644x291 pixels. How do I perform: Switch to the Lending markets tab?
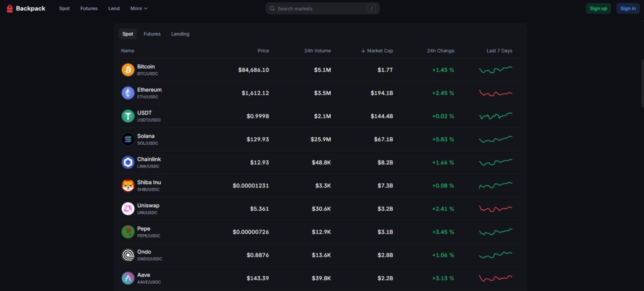click(x=180, y=34)
